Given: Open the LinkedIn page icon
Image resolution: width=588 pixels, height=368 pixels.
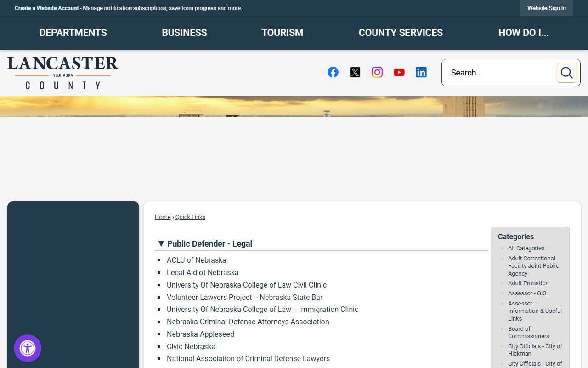Looking at the screenshot, I should [x=421, y=72].
